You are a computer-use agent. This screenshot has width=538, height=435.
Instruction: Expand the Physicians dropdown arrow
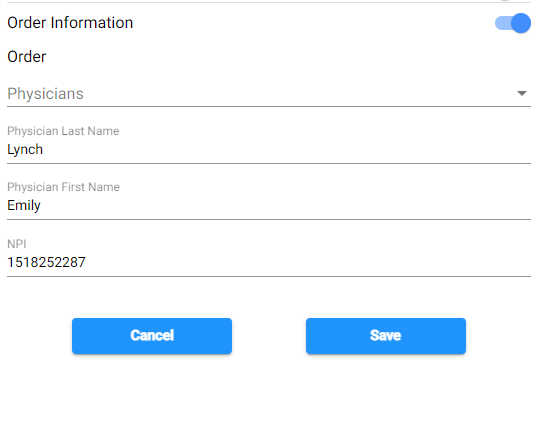click(522, 93)
